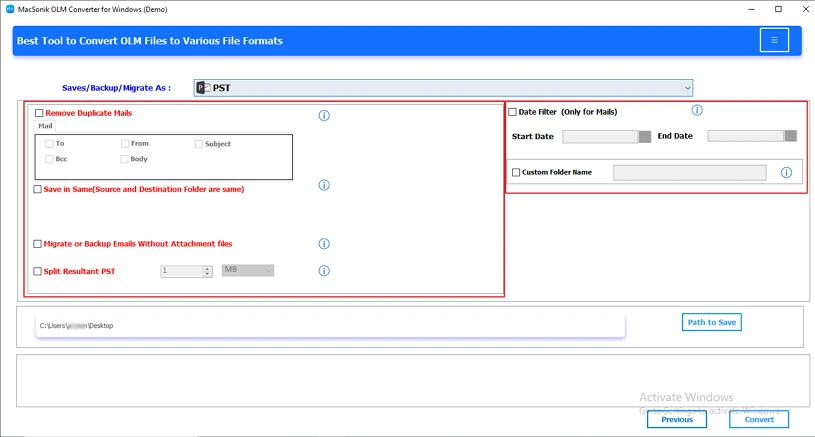Tick the To checkbox

click(x=49, y=143)
